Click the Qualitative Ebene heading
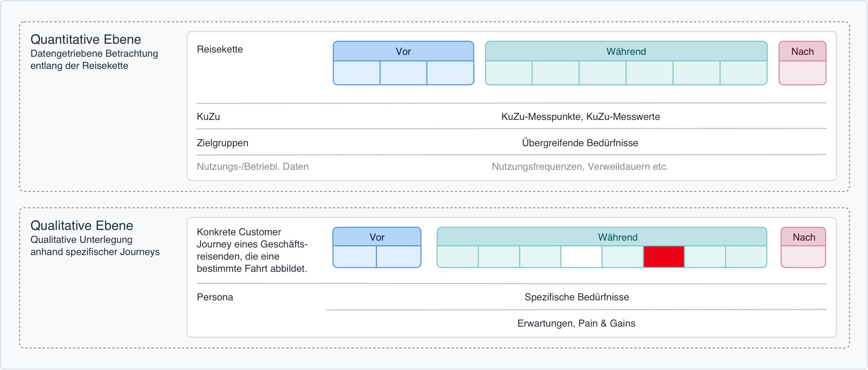 coord(81,226)
